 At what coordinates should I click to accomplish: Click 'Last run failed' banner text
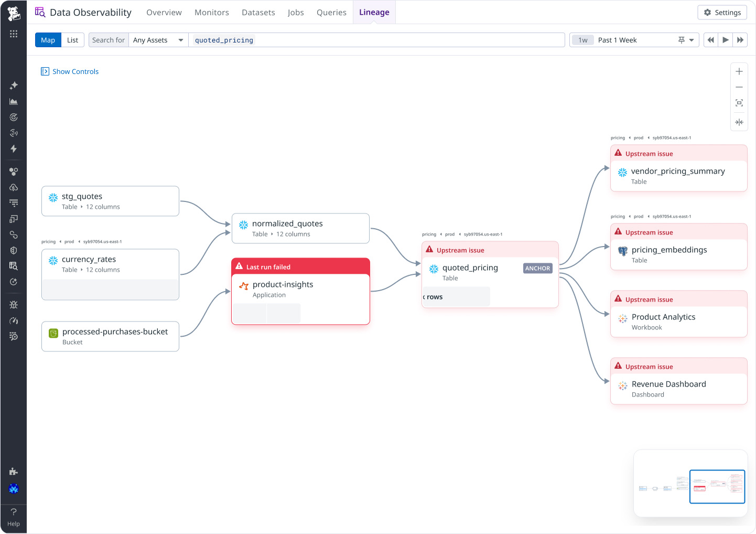(x=268, y=267)
